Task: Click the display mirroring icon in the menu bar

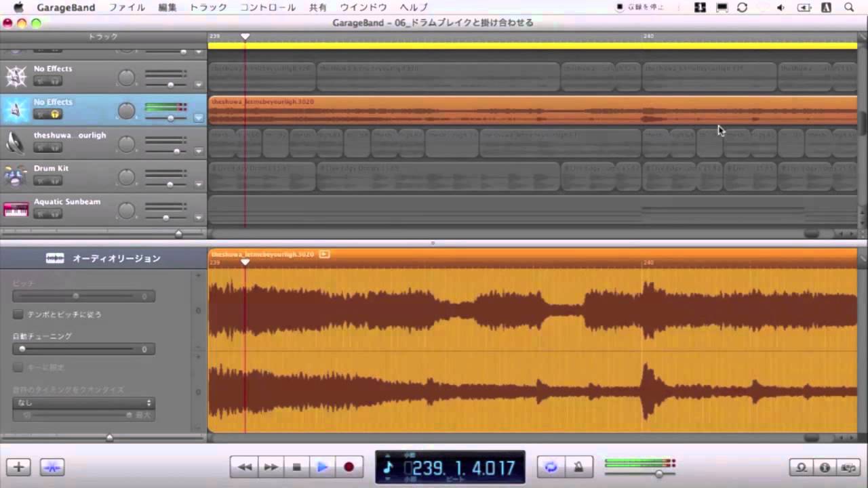Action: coord(722,7)
